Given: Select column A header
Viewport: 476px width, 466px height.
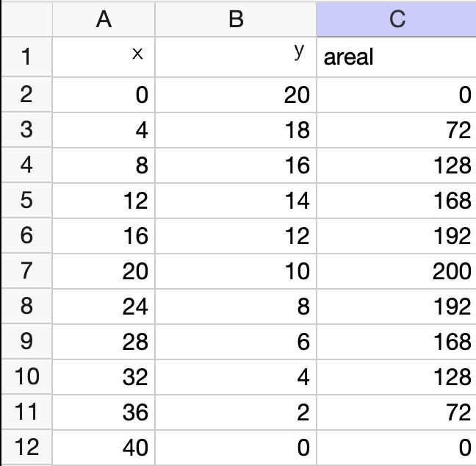Looking at the screenshot, I should 104,19.
